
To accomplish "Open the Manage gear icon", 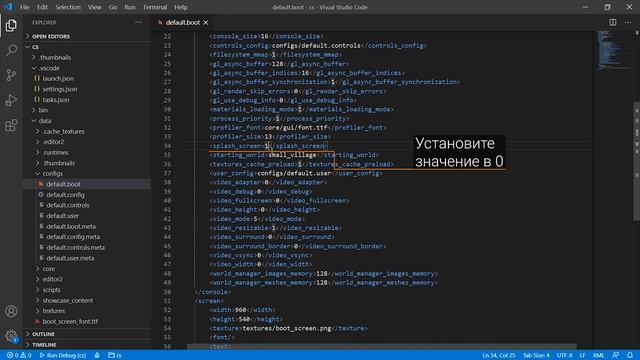I will point(11,336).
